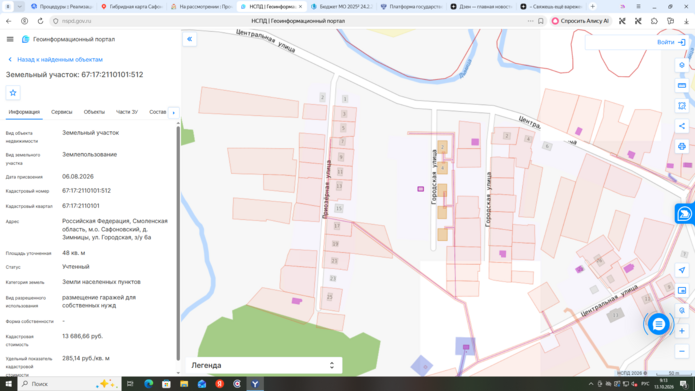This screenshot has width=695, height=391.
Task: Open Windows taskbar Поиск search box
Action: tap(70, 384)
